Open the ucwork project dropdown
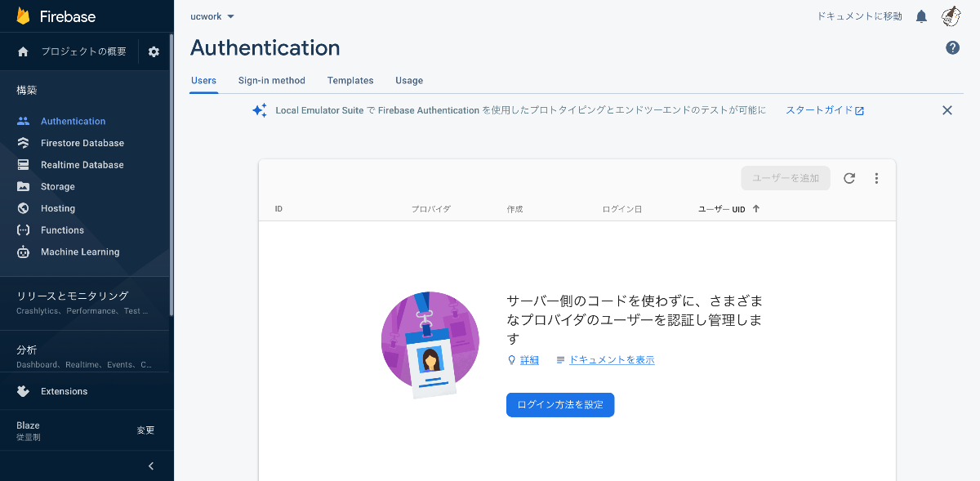Viewport: 980px width, 481px height. (x=212, y=16)
